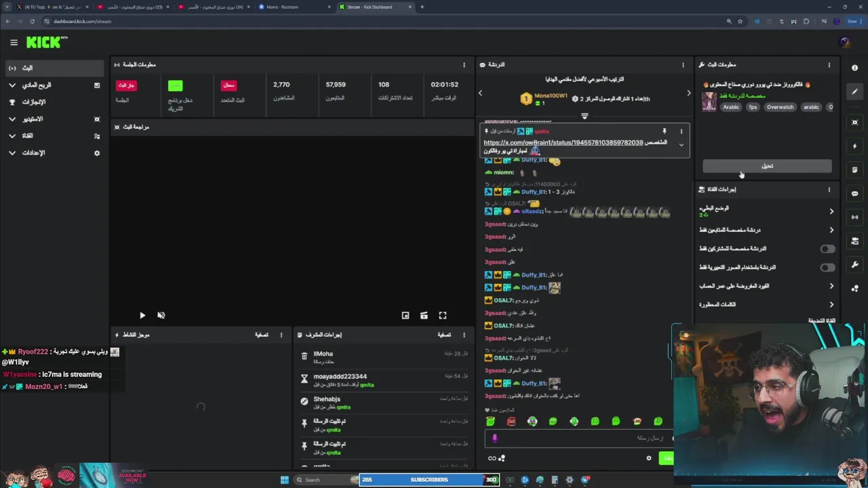Open a new browser tab

[x=422, y=7]
